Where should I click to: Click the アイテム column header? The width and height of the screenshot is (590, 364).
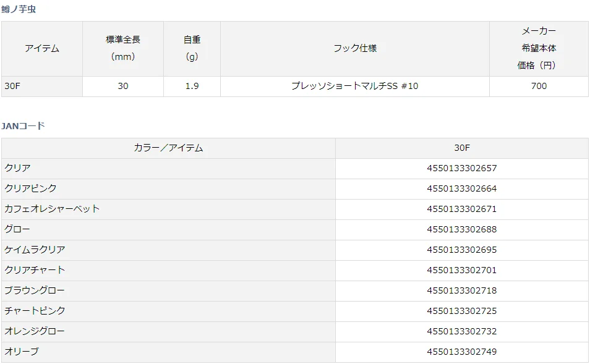click(42, 48)
